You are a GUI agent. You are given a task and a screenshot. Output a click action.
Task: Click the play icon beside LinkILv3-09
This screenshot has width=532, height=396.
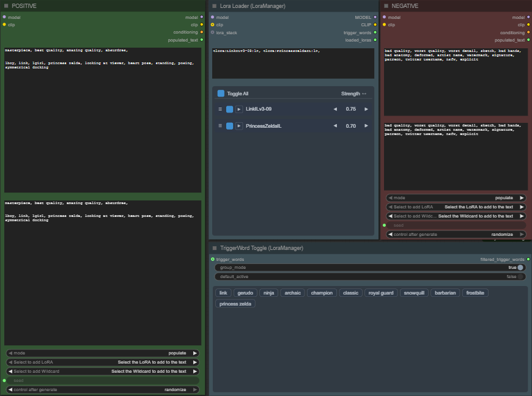(x=239, y=109)
